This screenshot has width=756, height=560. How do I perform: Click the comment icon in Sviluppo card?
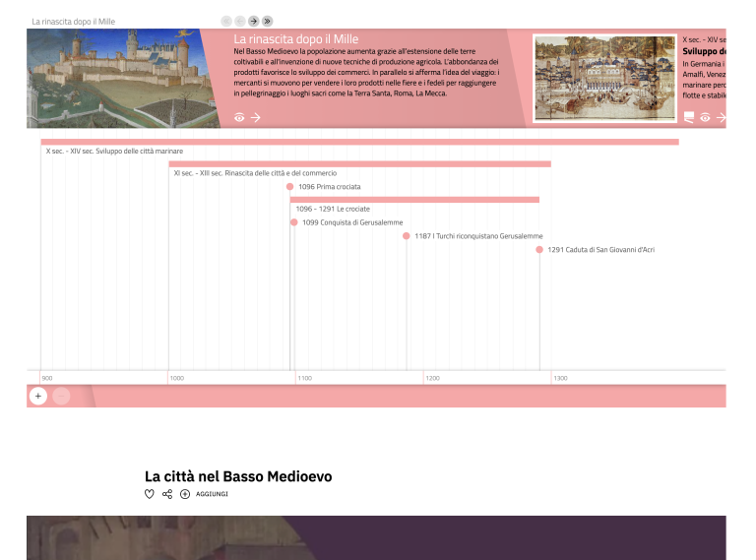point(689,117)
